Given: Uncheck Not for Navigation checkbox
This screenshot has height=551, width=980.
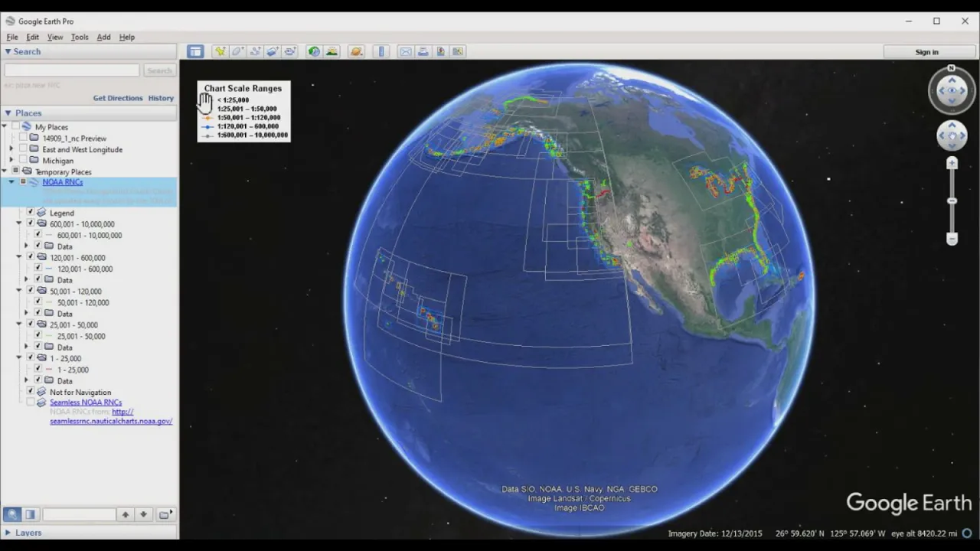Looking at the screenshot, I should pos(31,391).
